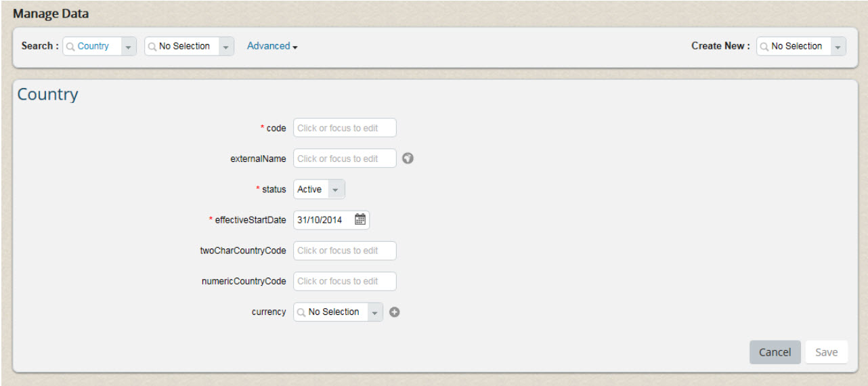This screenshot has height=386, width=868.
Task: Click the plus icon next to currency
Action: click(x=395, y=312)
